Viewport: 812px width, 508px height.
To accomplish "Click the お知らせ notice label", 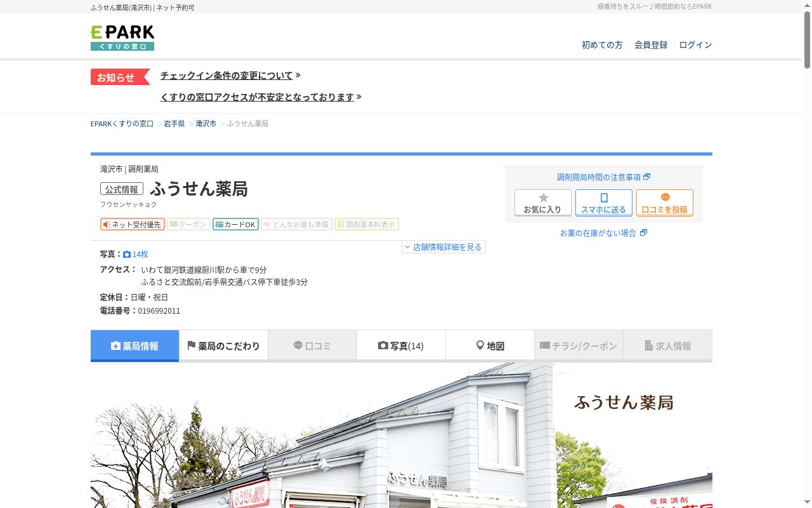I will 120,77.
